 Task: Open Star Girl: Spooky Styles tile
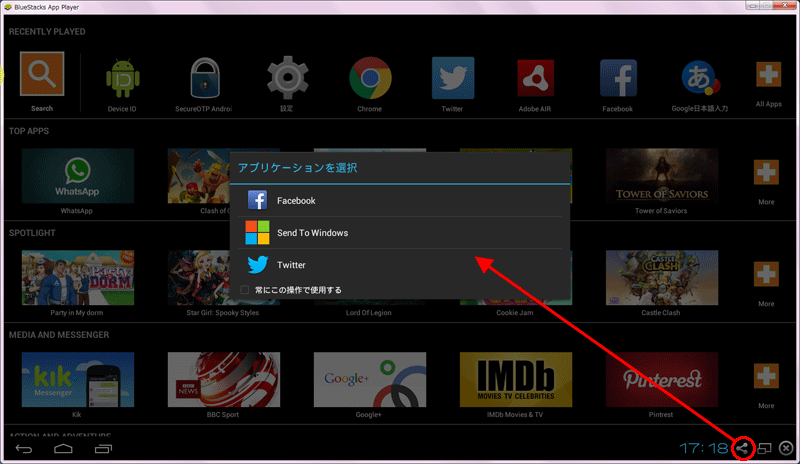coord(198,278)
